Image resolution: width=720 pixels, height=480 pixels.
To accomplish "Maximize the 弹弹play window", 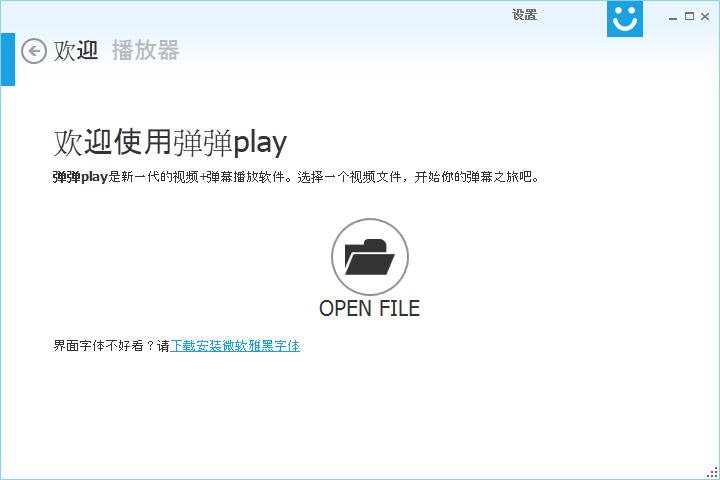I will tap(689, 17).
